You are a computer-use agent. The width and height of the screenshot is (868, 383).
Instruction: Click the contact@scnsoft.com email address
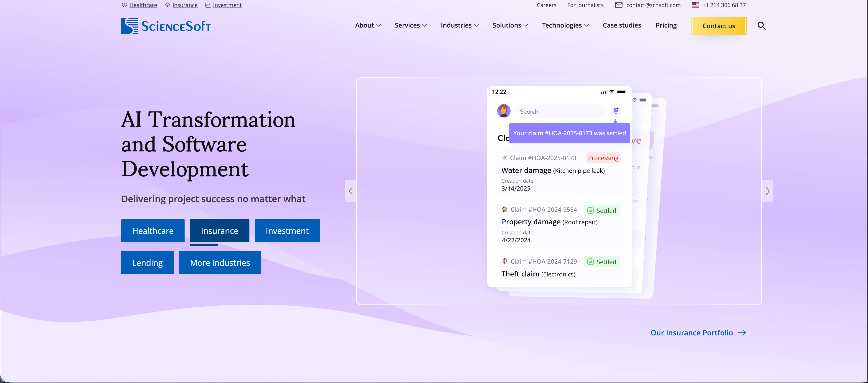point(653,5)
